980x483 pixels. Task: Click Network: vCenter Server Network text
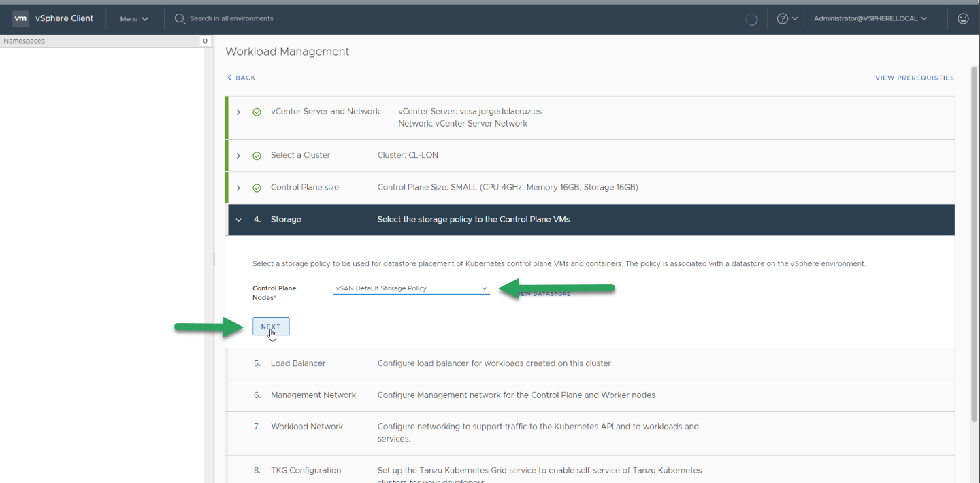tap(463, 124)
